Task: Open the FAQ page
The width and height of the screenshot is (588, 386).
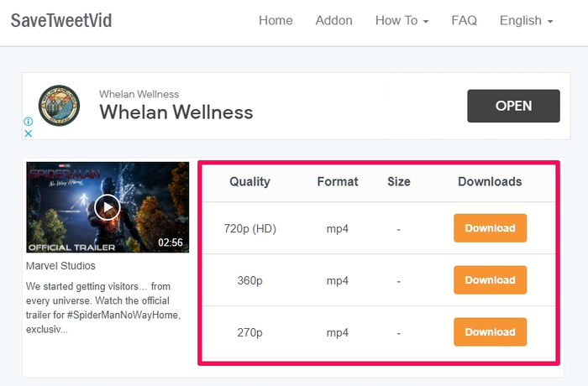Action: pos(464,20)
